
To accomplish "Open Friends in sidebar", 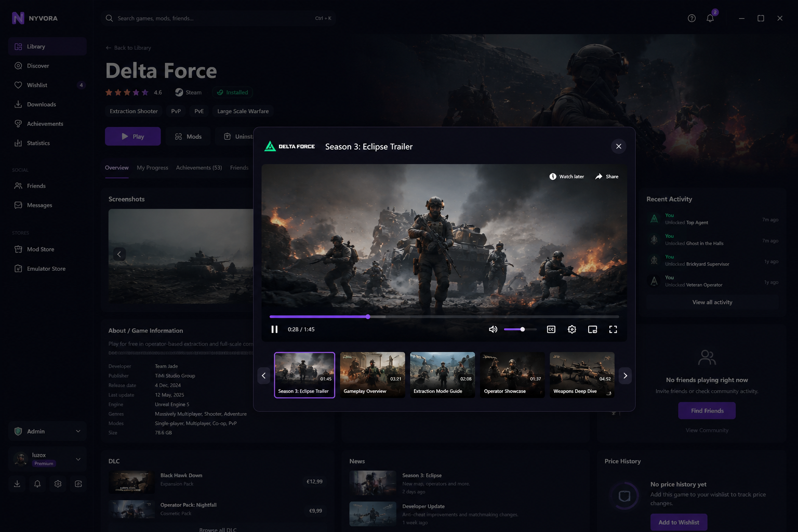I will pos(47,186).
